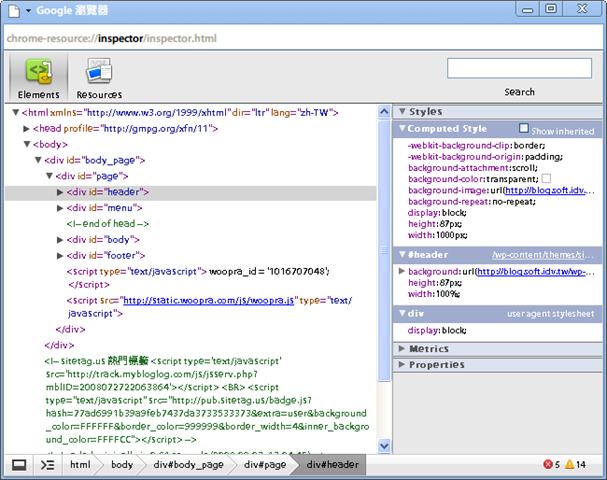Open the Resources panel
The height and width of the screenshot is (480, 607).
click(x=99, y=78)
